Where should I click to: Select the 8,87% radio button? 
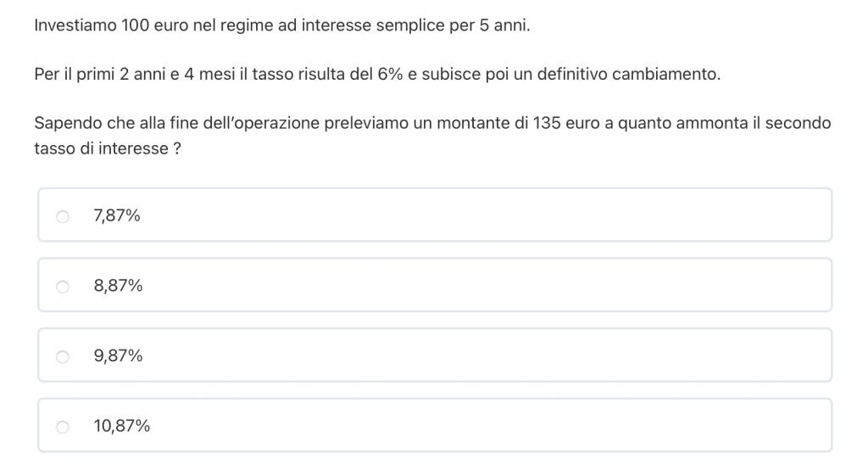pos(63,287)
